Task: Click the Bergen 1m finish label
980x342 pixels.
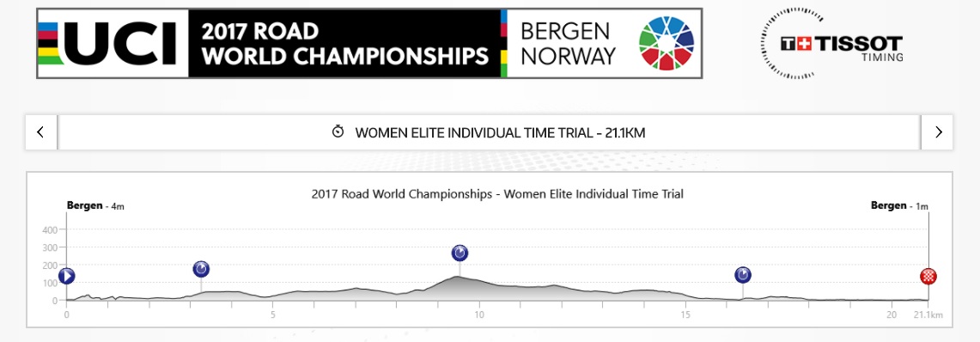Action: pos(899,205)
